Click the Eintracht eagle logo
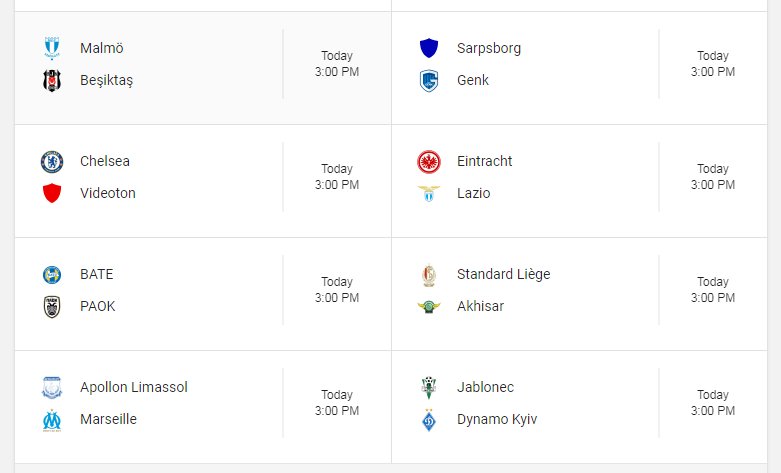Viewport: 781px width, 473px height. [429, 161]
